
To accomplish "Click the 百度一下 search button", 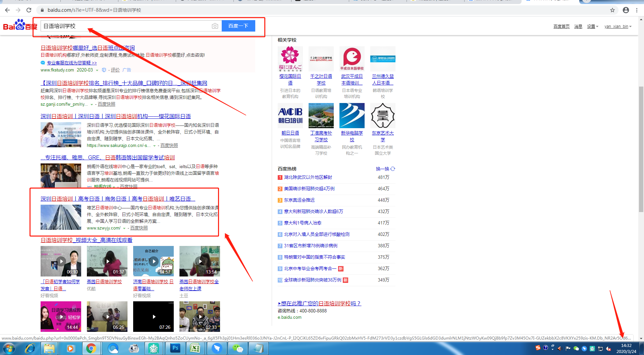I will tap(238, 26).
